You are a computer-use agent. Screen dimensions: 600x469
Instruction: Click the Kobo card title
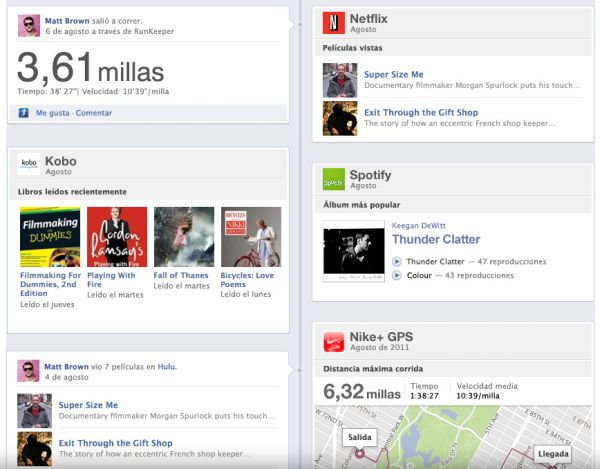click(61, 161)
